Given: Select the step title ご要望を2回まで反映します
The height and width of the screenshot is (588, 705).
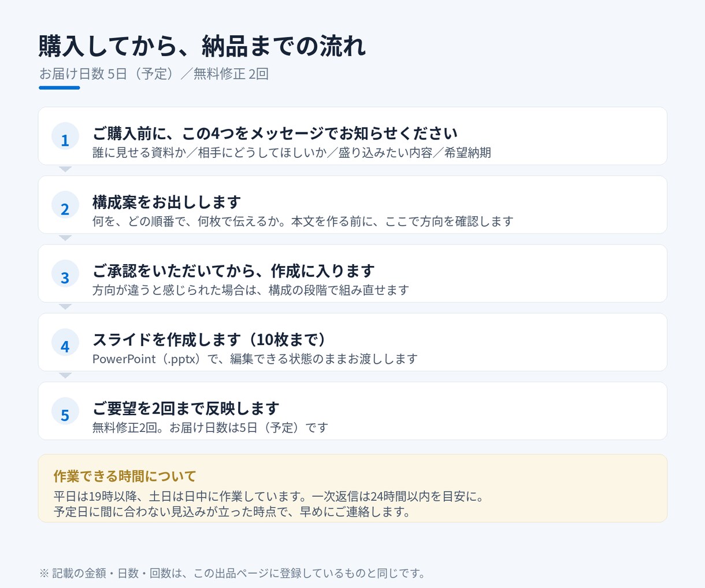Looking at the screenshot, I should [186, 409].
